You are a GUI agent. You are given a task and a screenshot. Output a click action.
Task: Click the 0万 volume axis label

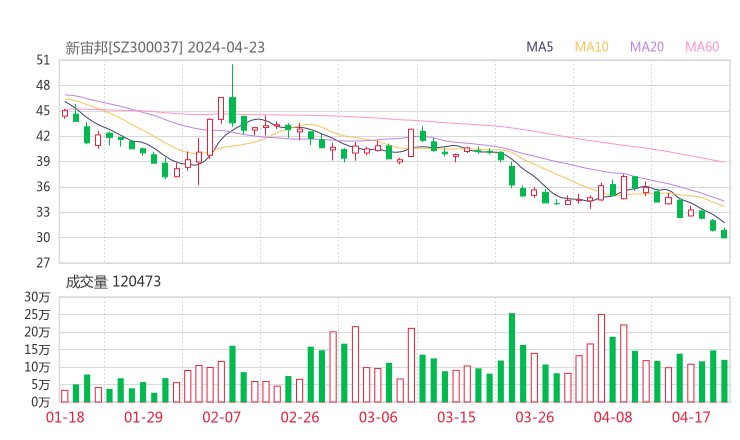41,402
